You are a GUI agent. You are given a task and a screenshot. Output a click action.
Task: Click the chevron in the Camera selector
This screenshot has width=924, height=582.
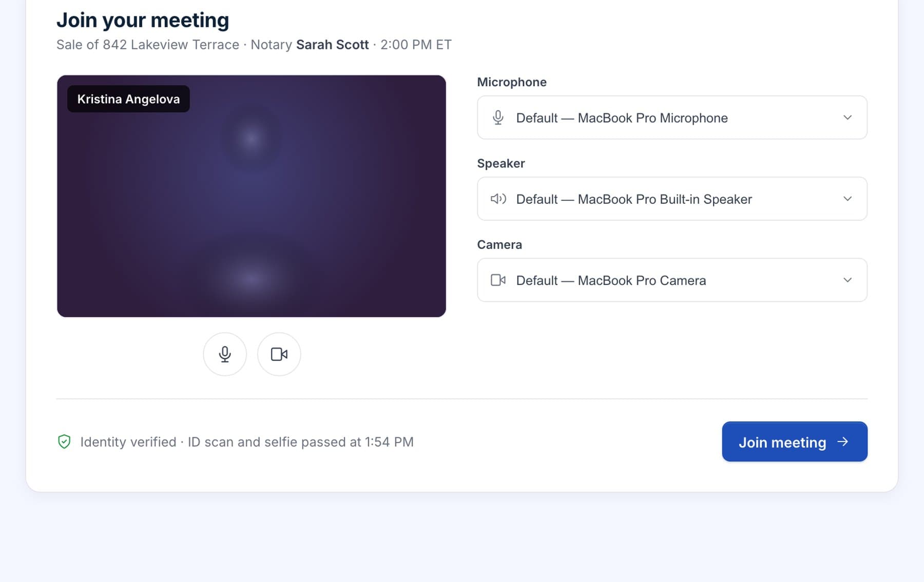pyautogui.click(x=848, y=280)
